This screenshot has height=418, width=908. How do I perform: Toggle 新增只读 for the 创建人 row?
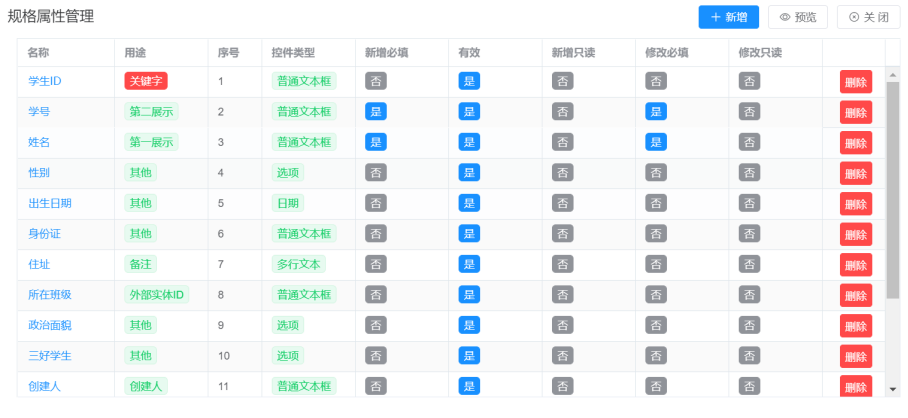pos(563,386)
